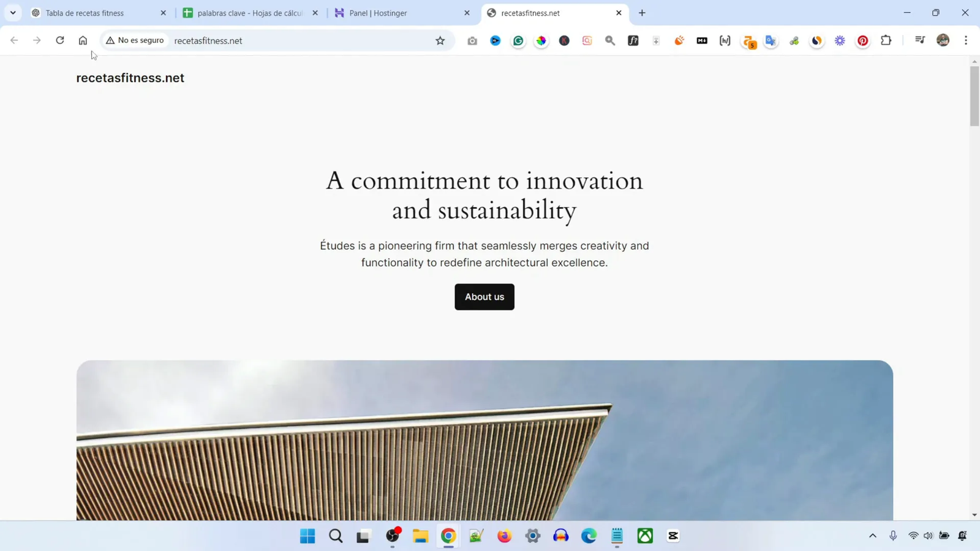Switch to the Panel | Hostinger tab
Viewport: 980px width, 551px height.
point(378,13)
